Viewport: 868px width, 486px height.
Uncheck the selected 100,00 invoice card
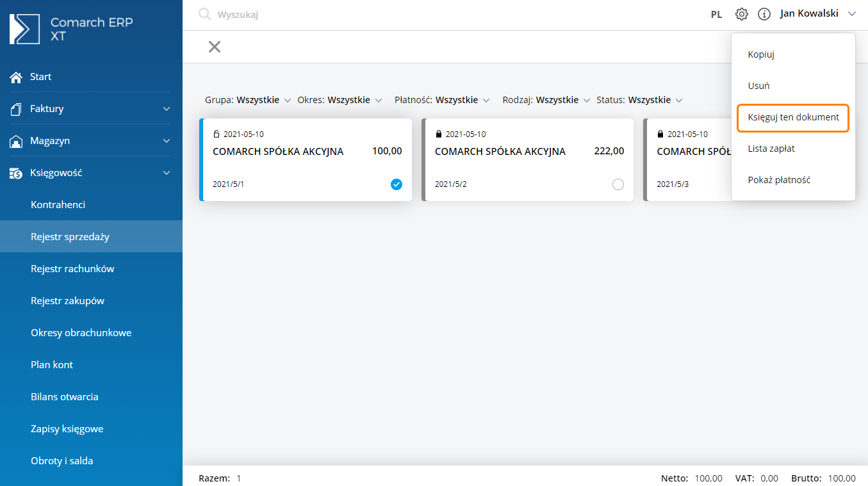coord(397,184)
